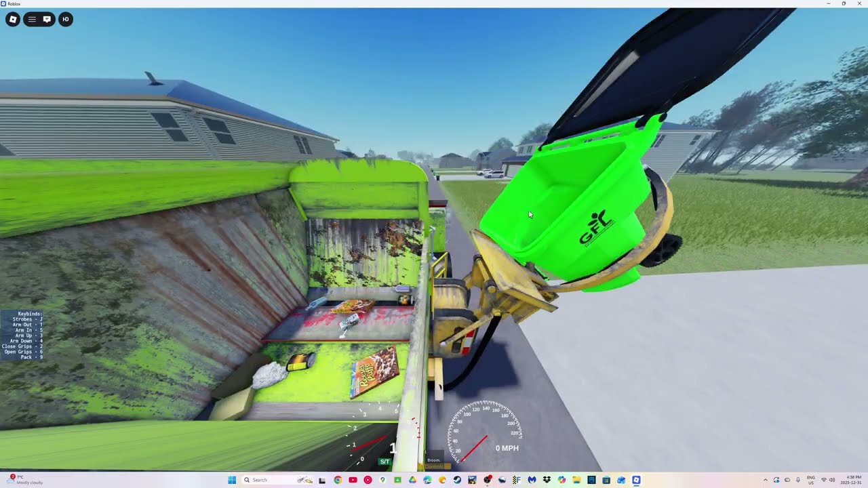The image size is (868, 488).
Task: Click the taskbar Search box
Action: click(x=277, y=480)
